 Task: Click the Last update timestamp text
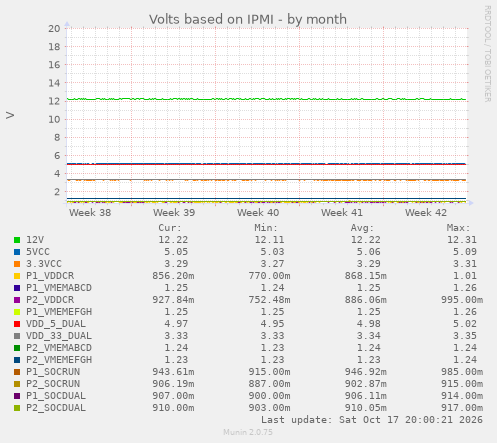372,420
